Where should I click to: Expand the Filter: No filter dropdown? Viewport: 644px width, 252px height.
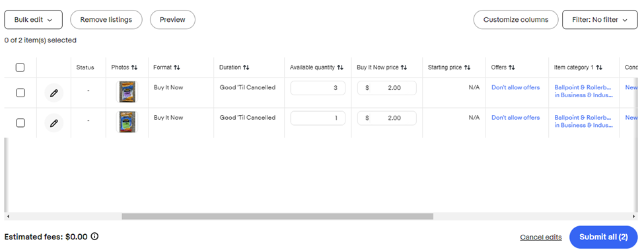(600, 20)
